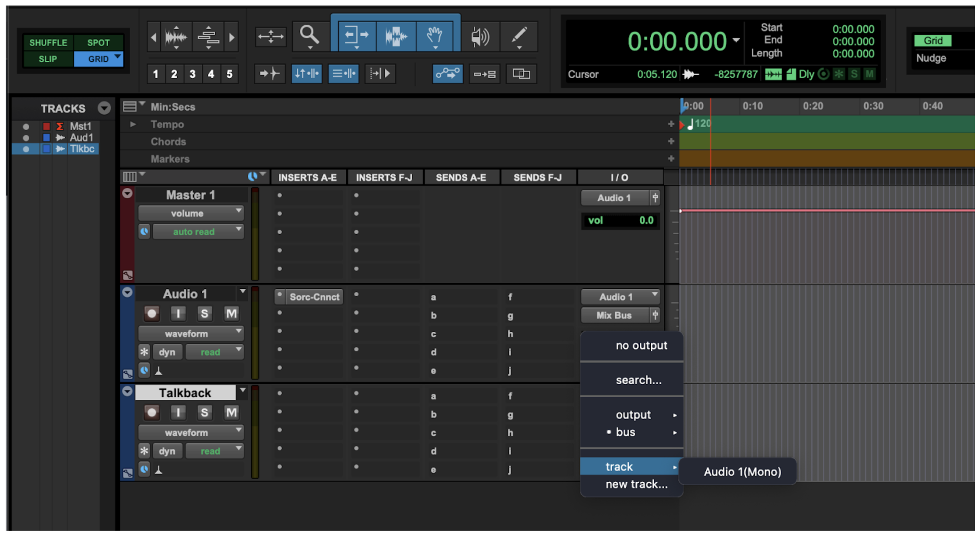
Task: Enable SHUFFLE edit mode
Action: pyautogui.click(x=48, y=42)
